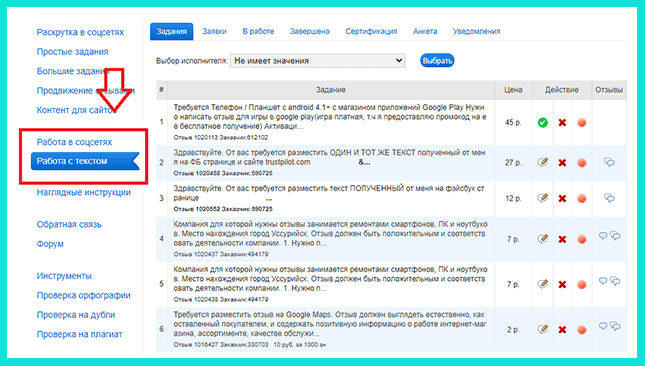Reject the 12 р. task with red cross
Image resolution: width=645 pixels, height=366 pixels.
(x=562, y=199)
